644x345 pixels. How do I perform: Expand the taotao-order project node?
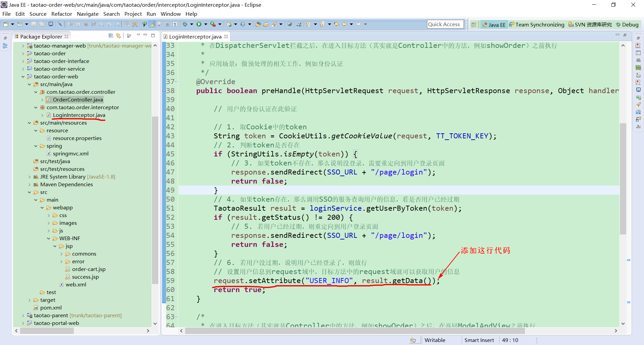coord(23,54)
